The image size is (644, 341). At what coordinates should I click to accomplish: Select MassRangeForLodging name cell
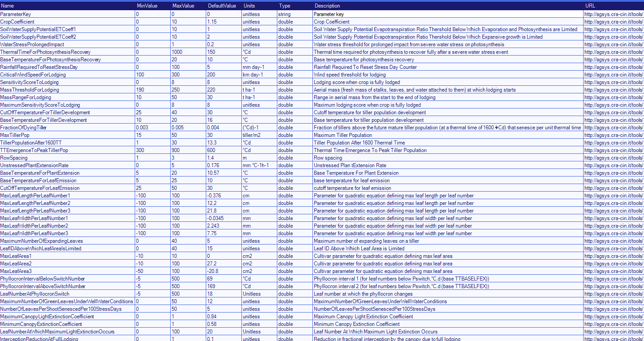click(68, 97)
